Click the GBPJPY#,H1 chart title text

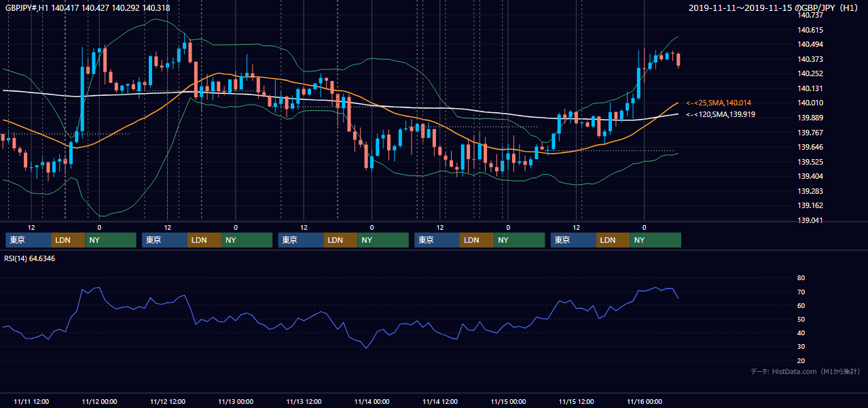tap(88, 7)
